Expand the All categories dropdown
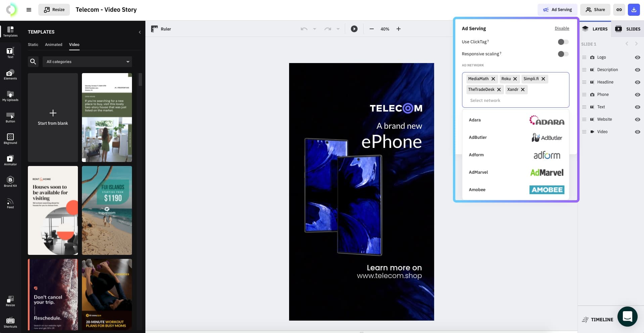This screenshot has width=644, height=333. click(x=87, y=62)
